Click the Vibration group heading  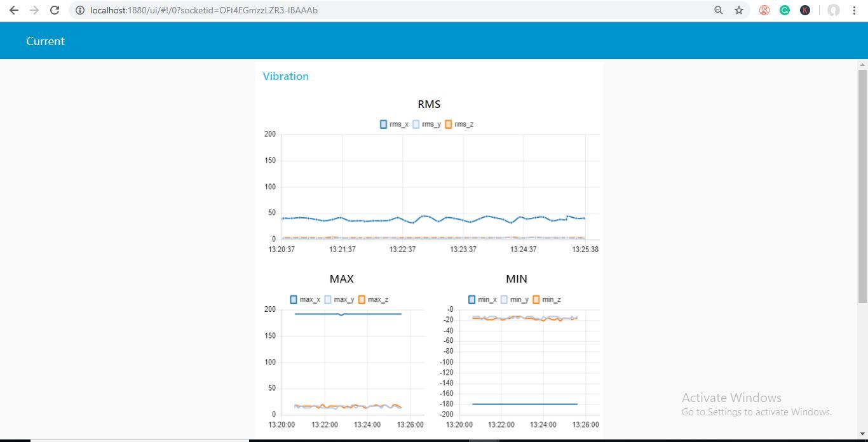tap(285, 76)
